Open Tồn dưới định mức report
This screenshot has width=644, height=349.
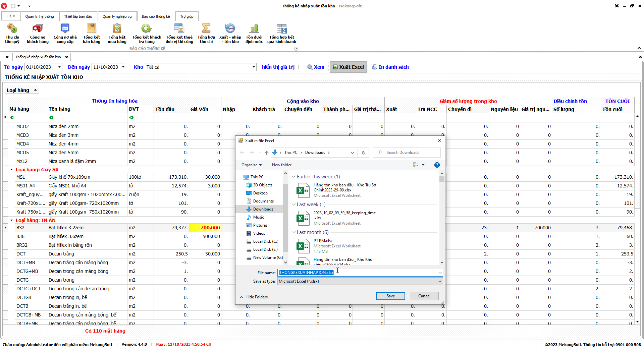click(254, 34)
